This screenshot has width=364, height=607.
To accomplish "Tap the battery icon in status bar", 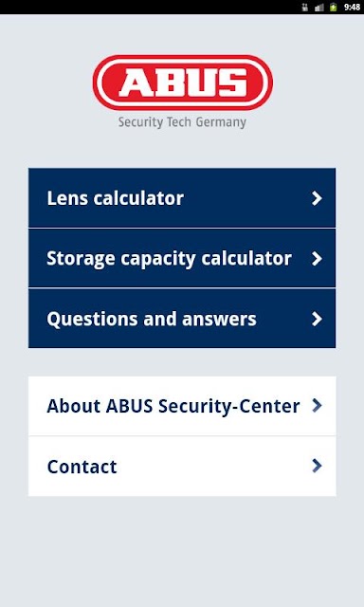I will coord(333,7).
